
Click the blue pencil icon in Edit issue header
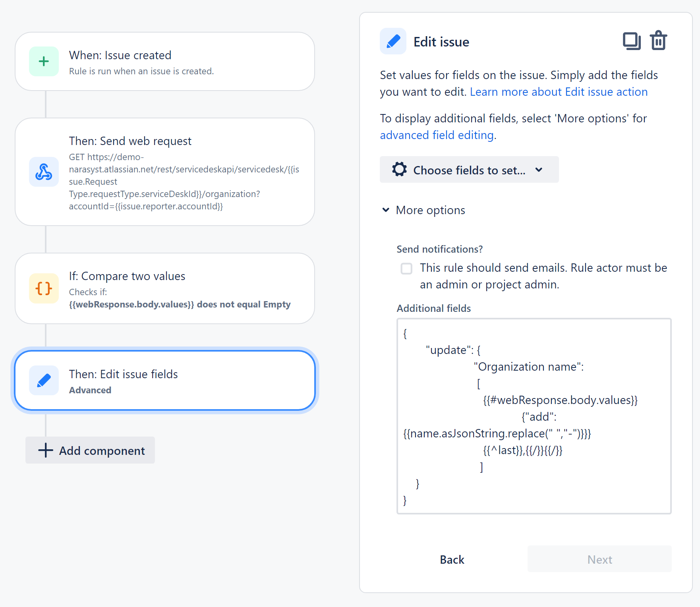(393, 41)
